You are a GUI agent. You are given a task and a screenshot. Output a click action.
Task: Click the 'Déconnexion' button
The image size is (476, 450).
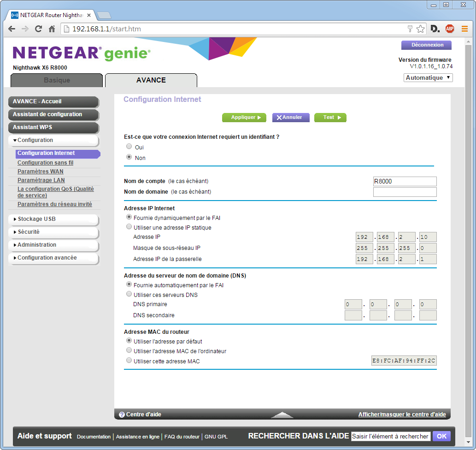click(427, 45)
